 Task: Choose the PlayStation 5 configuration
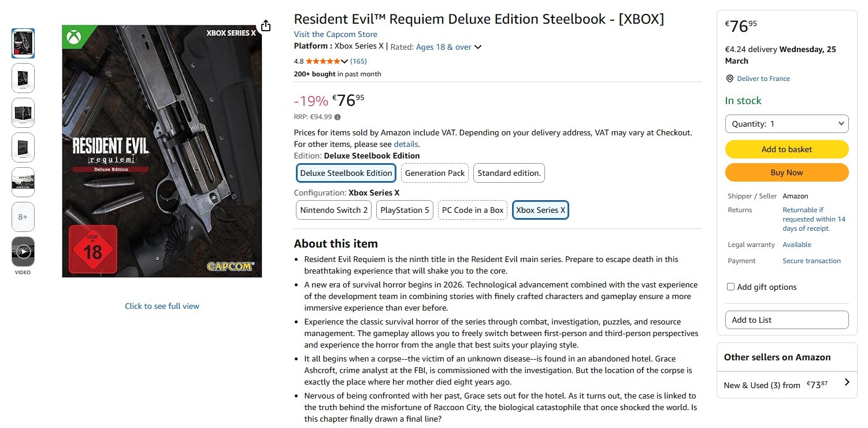(405, 210)
